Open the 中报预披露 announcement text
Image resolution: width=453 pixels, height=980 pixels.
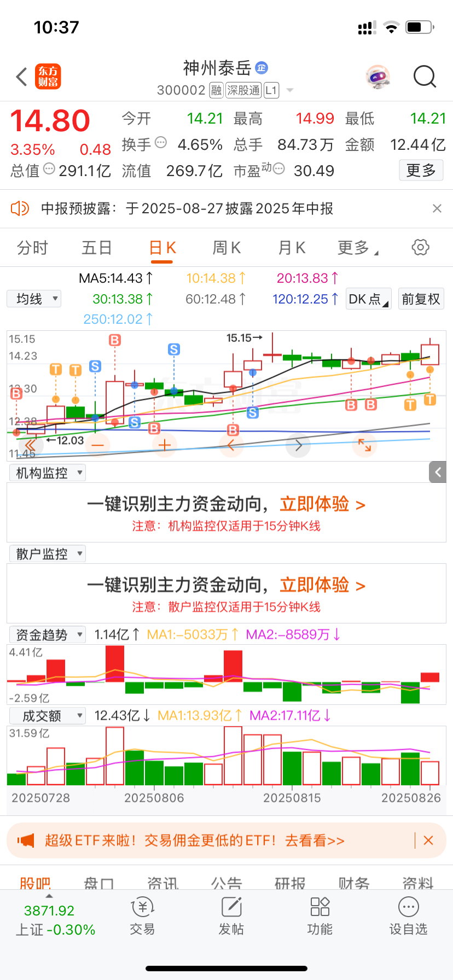pyautogui.click(x=187, y=208)
